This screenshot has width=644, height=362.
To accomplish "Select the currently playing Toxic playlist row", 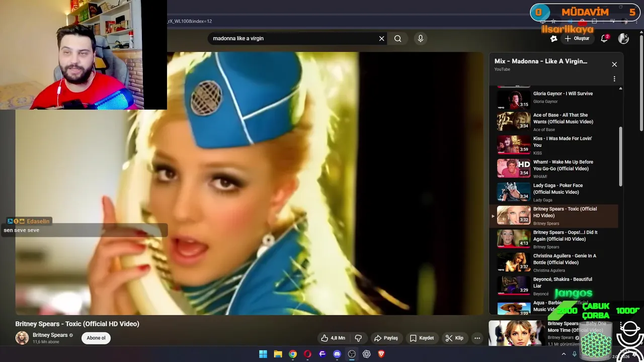I will point(554,216).
